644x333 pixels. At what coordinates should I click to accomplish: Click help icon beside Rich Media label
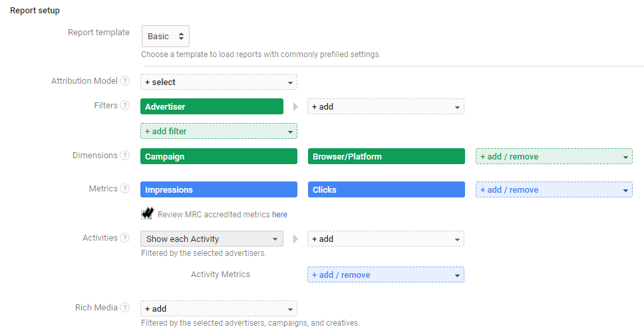click(x=124, y=308)
